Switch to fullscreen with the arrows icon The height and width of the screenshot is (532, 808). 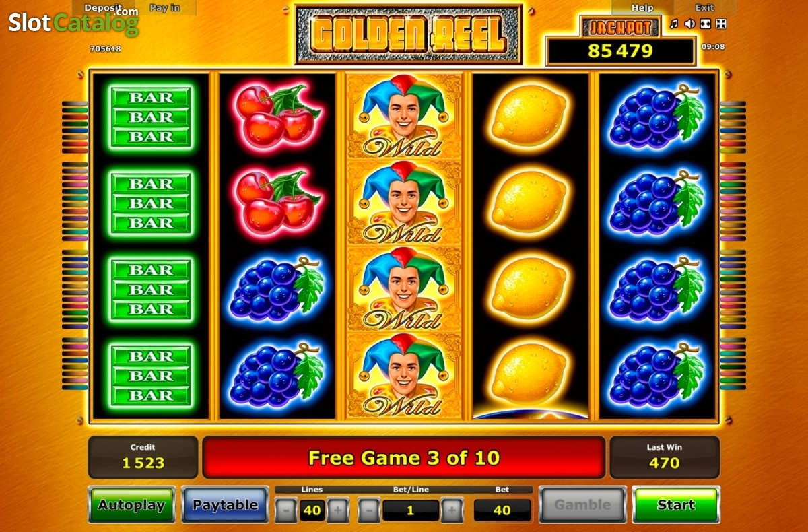pyautogui.click(x=720, y=24)
